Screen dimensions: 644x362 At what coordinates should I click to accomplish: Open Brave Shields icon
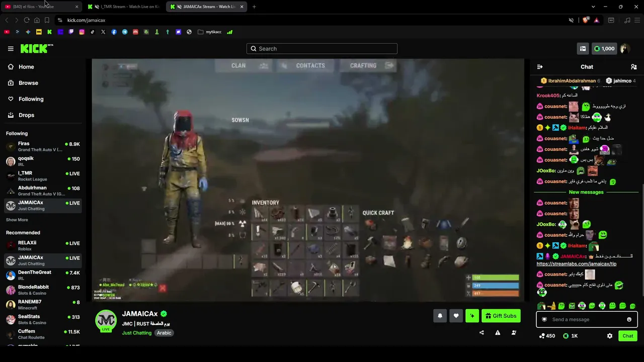[585, 20]
